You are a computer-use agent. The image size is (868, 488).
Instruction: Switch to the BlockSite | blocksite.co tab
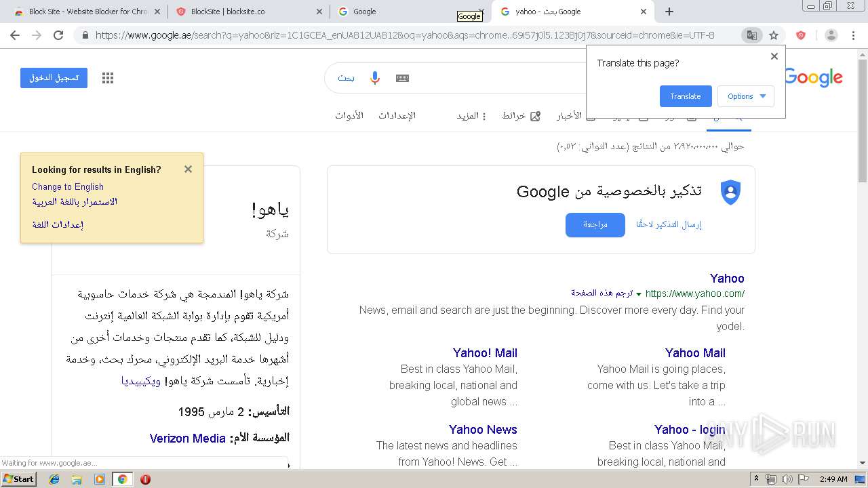(248, 12)
